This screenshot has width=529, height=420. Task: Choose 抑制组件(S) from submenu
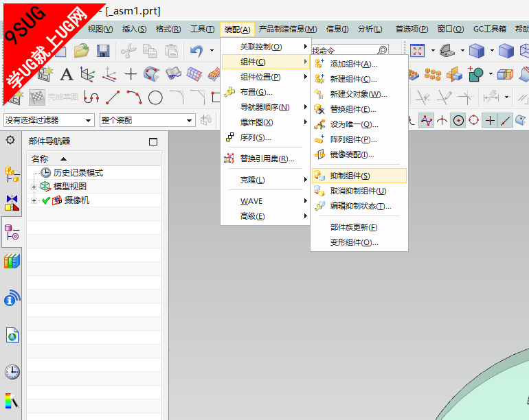pyautogui.click(x=359, y=176)
